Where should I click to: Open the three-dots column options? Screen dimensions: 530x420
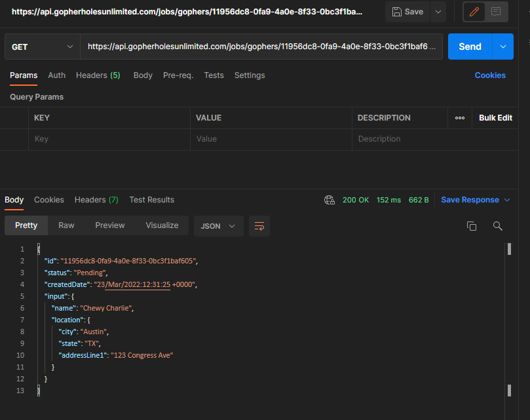pos(459,118)
